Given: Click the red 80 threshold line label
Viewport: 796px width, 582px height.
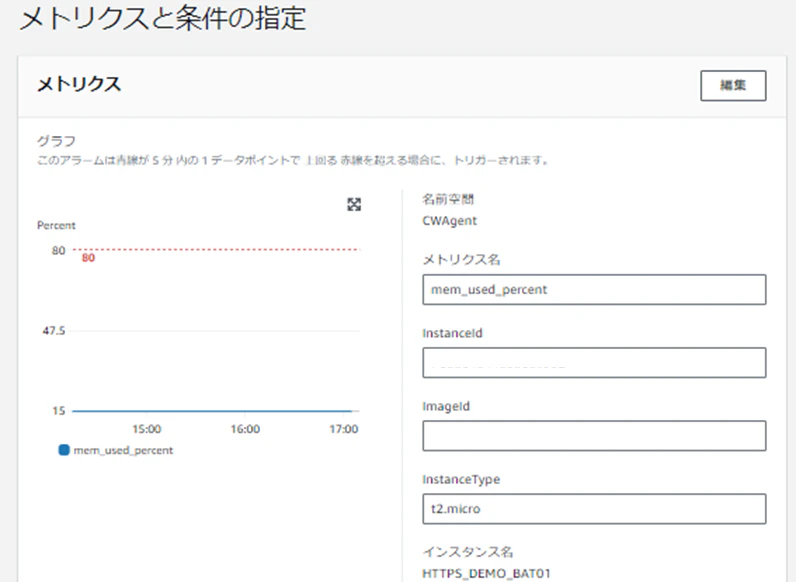Looking at the screenshot, I should click(x=88, y=258).
